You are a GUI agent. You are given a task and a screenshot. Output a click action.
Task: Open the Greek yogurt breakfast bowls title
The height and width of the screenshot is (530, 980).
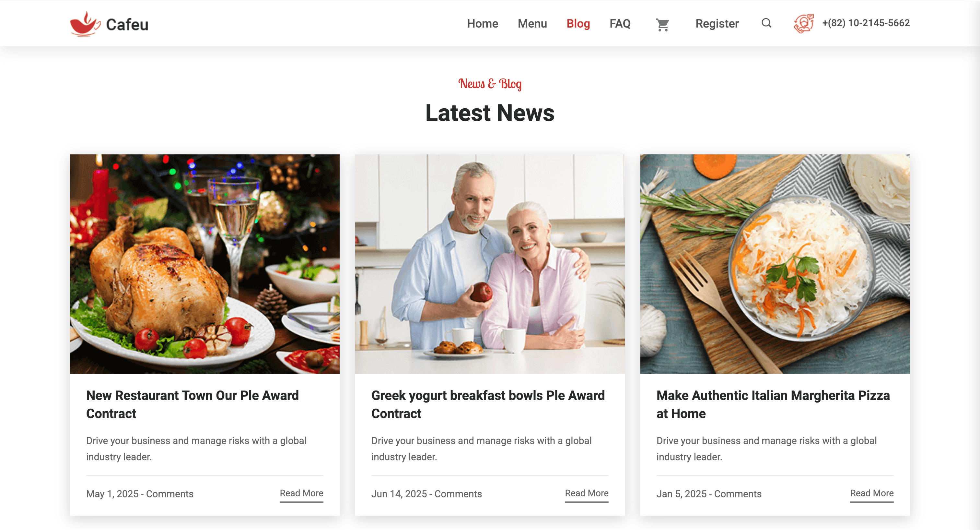[488, 404]
